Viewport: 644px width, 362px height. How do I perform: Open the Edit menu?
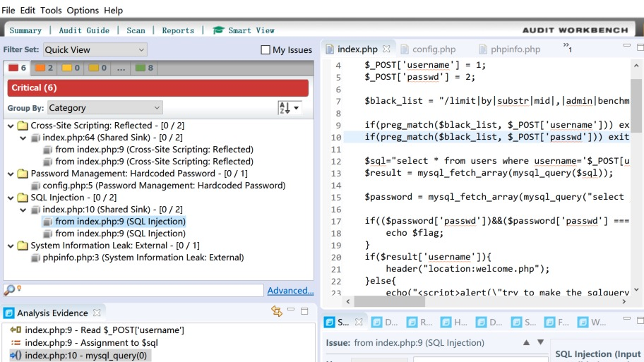point(28,11)
